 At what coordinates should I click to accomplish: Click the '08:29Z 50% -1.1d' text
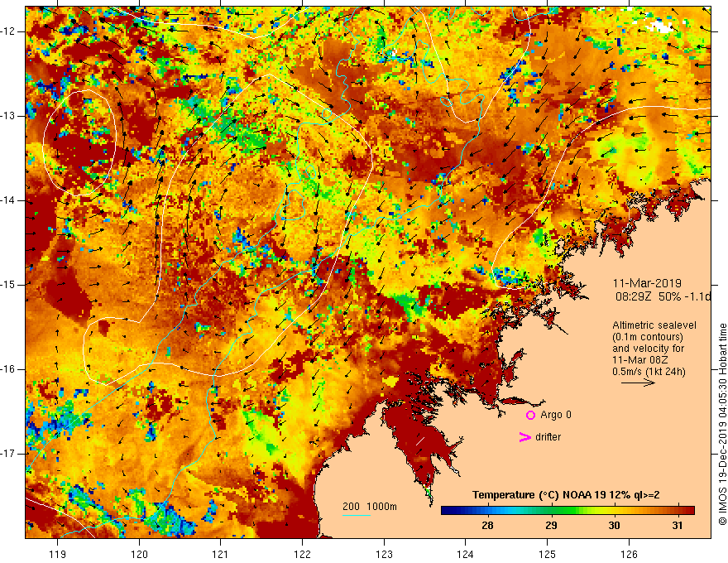point(663,296)
